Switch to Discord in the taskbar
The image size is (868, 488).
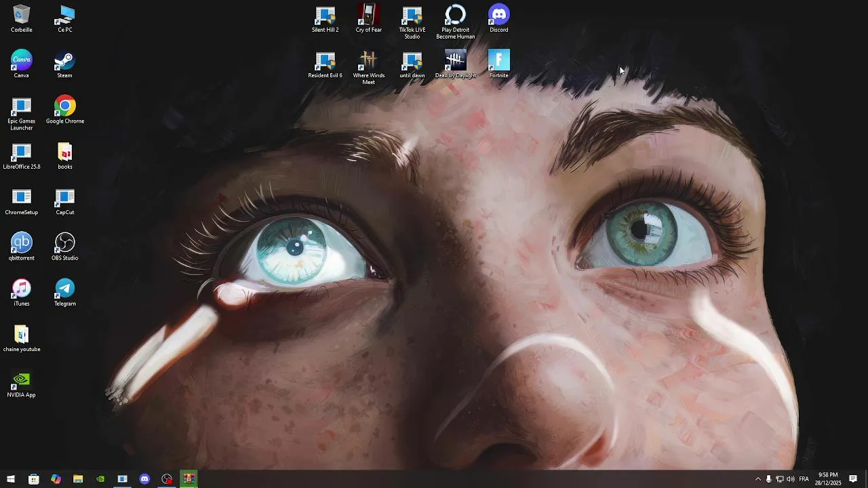click(144, 479)
